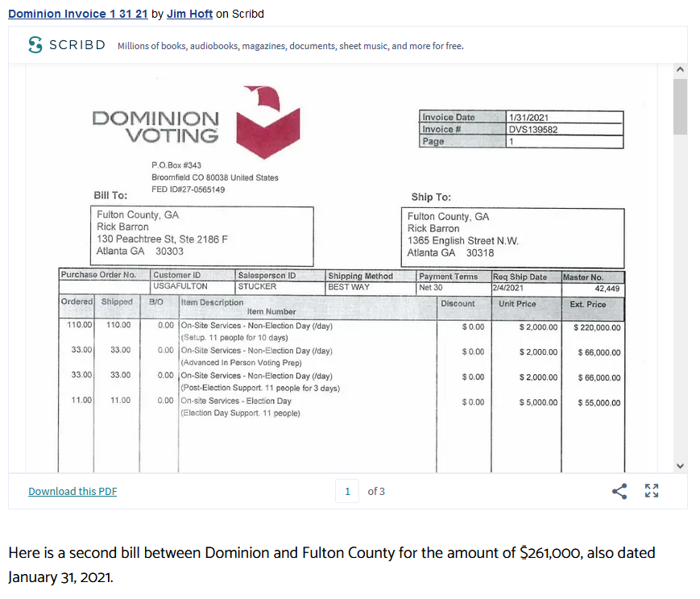Image resolution: width=700 pixels, height=599 pixels.
Task: Click 'Advanced In Person Voting Prep' text
Action: (x=241, y=363)
